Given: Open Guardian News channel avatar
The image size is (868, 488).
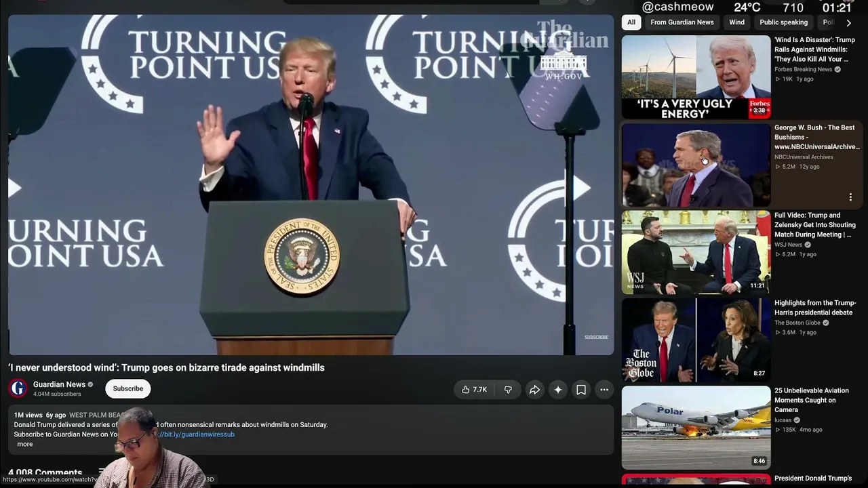Looking at the screenshot, I should 18,388.
